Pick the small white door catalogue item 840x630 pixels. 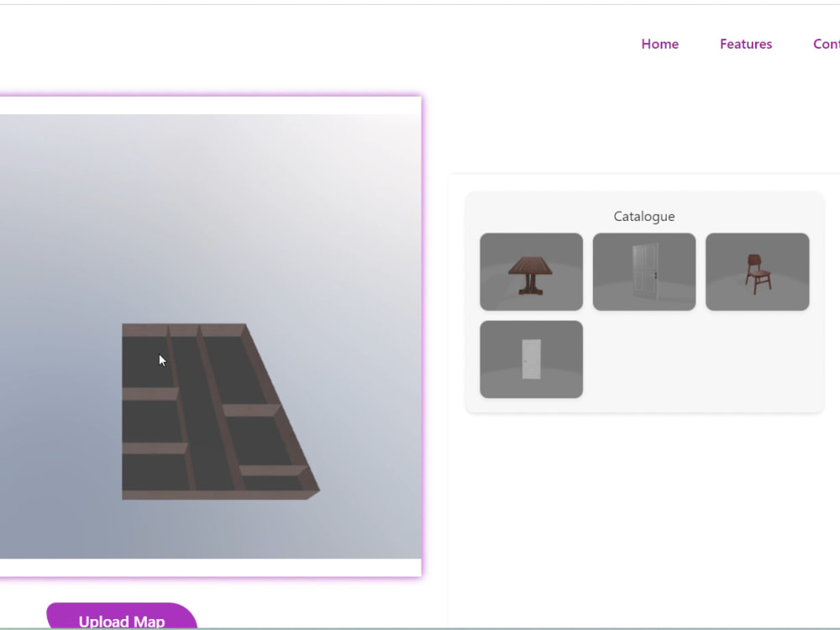[x=531, y=360]
